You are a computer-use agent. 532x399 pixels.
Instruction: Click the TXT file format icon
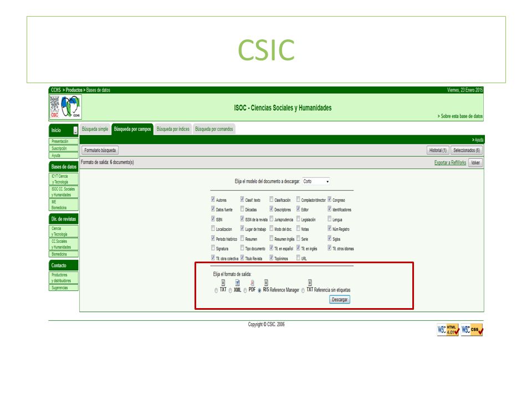tap(223, 283)
